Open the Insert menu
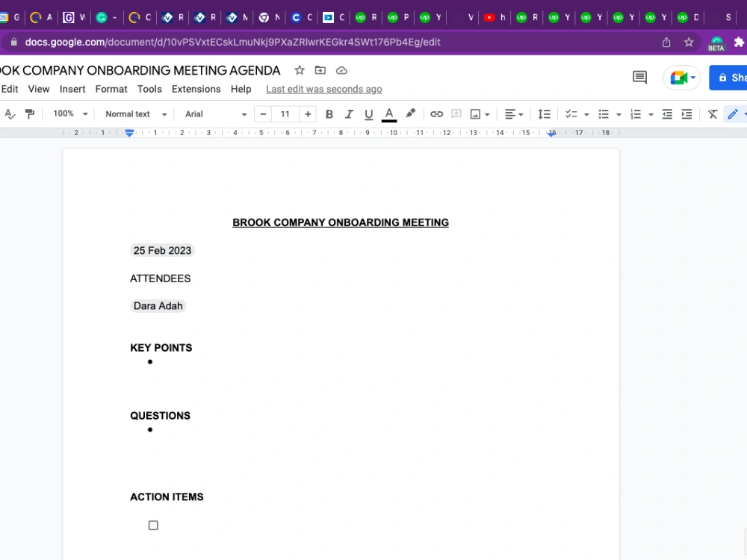This screenshot has width=747, height=560. (x=72, y=89)
